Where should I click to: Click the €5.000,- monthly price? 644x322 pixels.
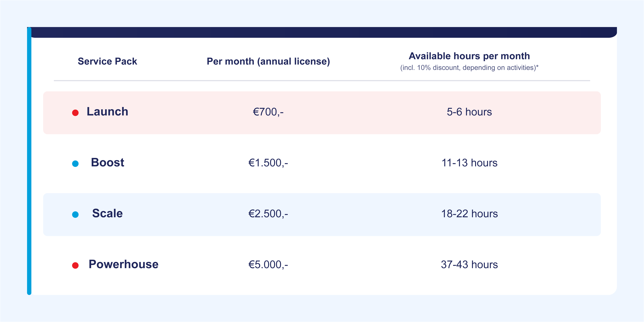268,265
